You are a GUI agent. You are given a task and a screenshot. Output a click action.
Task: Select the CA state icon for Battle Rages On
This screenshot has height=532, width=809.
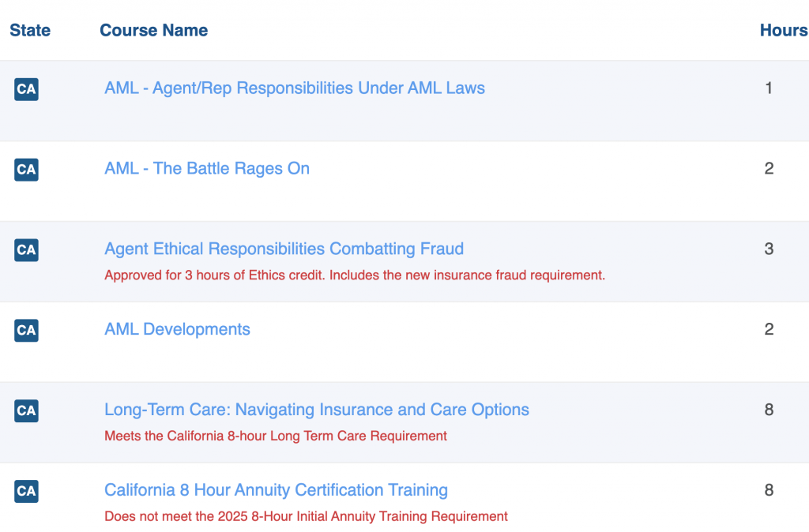(x=26, y=170)
